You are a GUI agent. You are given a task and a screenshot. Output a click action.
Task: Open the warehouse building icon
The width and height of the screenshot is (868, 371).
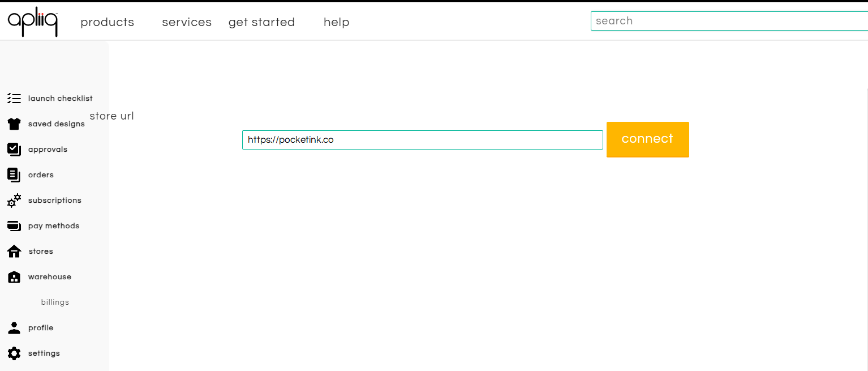14,276
